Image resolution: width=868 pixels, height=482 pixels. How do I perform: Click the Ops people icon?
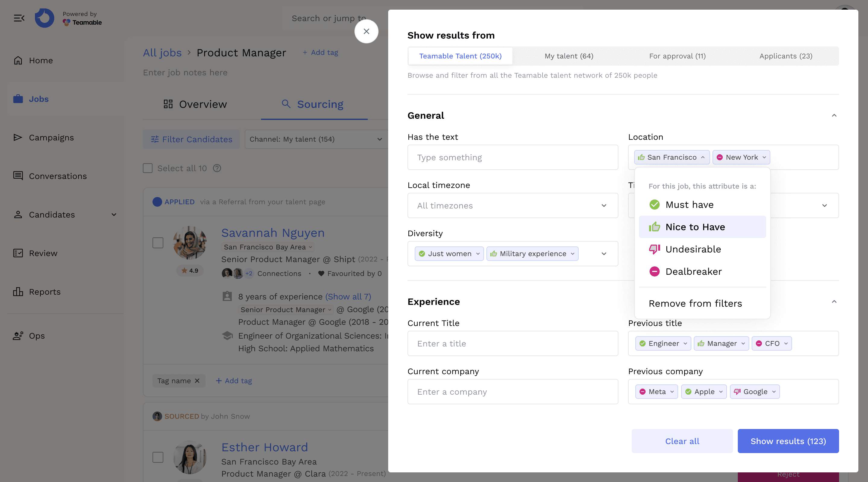(x=18, y=336)
